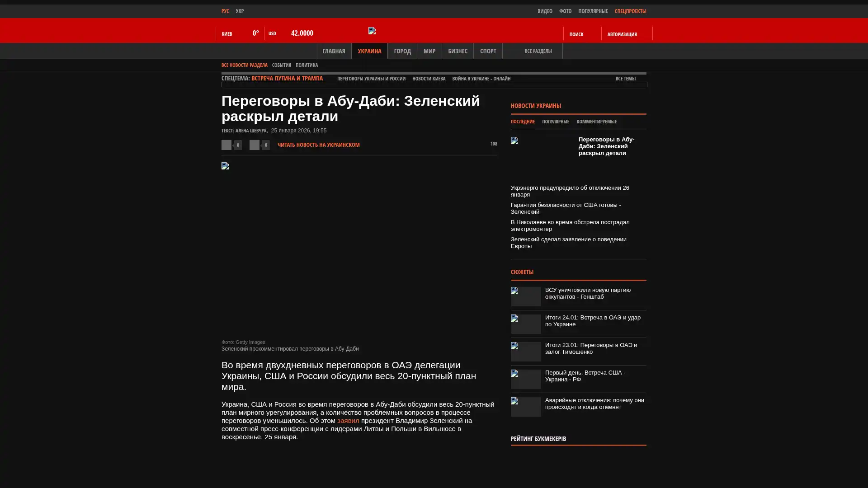
Task: Switch to the Популярные news tab
Action: click(555, 122)
